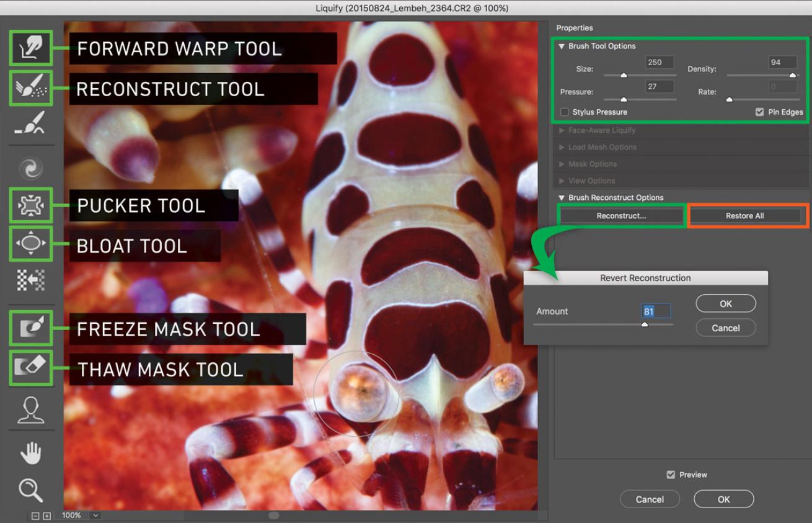Image resolution: width=812 pixels, height=523 pixels.
Task: Select the Pucker tool
Action: coord(30,205)
